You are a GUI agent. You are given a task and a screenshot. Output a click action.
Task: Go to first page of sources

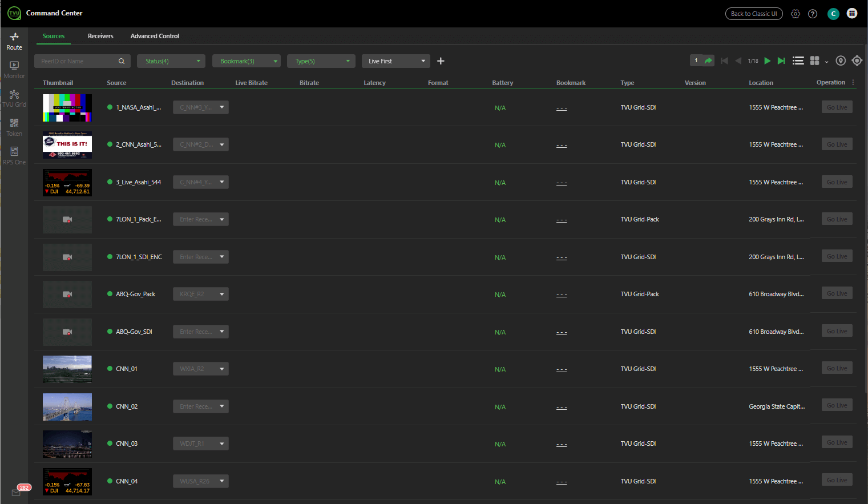pos(725,61)
